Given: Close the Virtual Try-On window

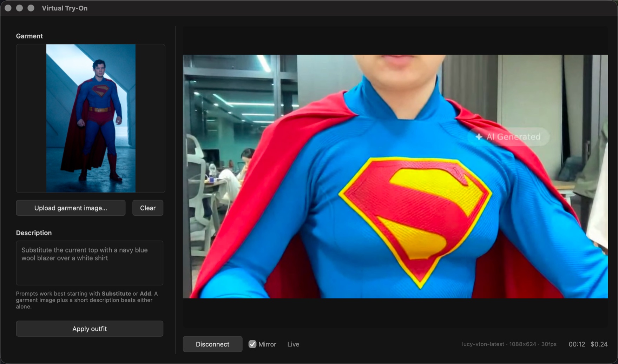Looking at the screenshot, I should click(8, 8).
